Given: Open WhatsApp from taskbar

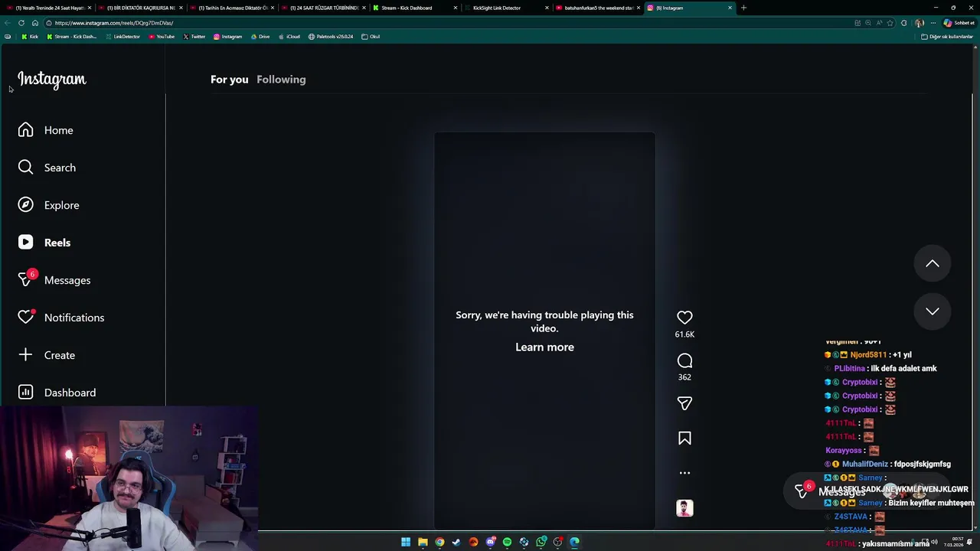Looking at the screenshot, I should point(541,542).
